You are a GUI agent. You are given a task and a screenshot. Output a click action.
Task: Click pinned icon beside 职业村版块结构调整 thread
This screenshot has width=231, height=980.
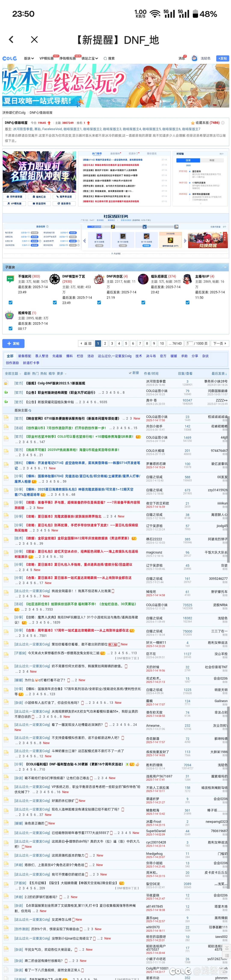point(6,392)
